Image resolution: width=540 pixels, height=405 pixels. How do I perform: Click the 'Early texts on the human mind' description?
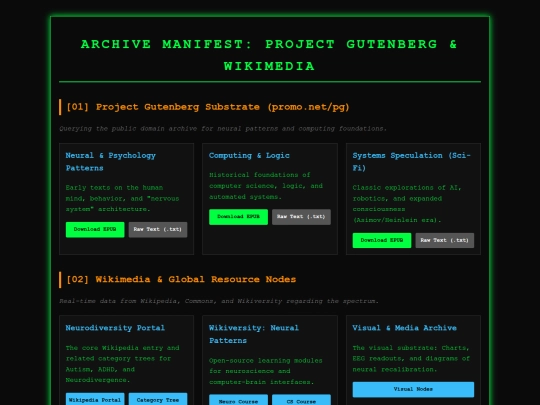[x=123, y=198]
